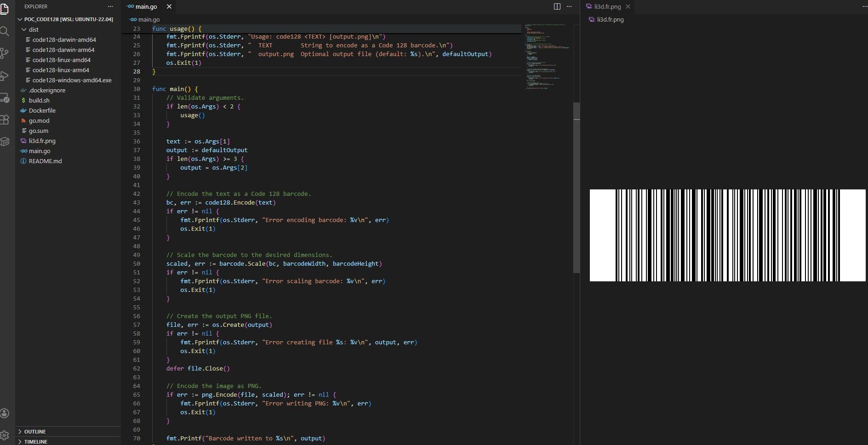Open the Source Control view
Screen dimensions: 868x445
click(5, 53)
